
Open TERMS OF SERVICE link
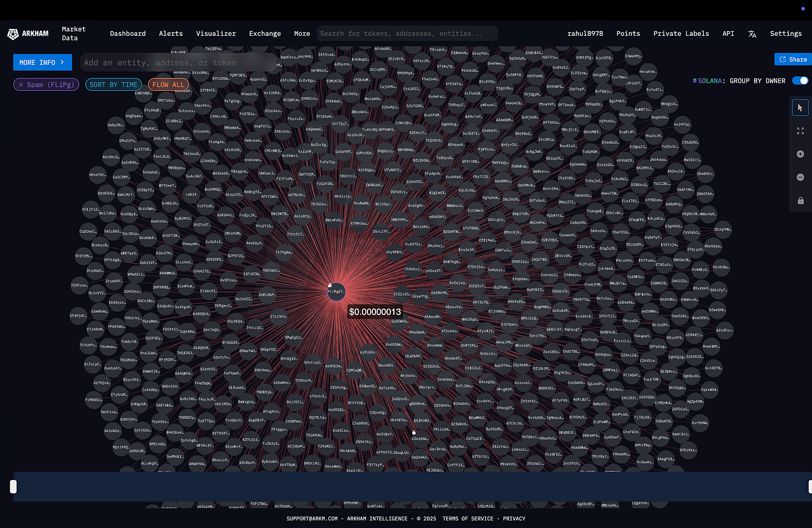point(468,519)
